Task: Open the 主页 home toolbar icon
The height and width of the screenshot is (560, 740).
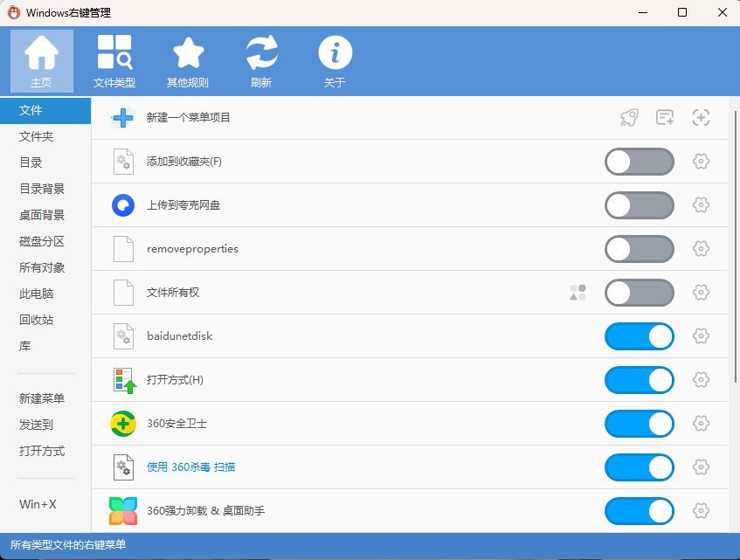Action: point(42,61)
